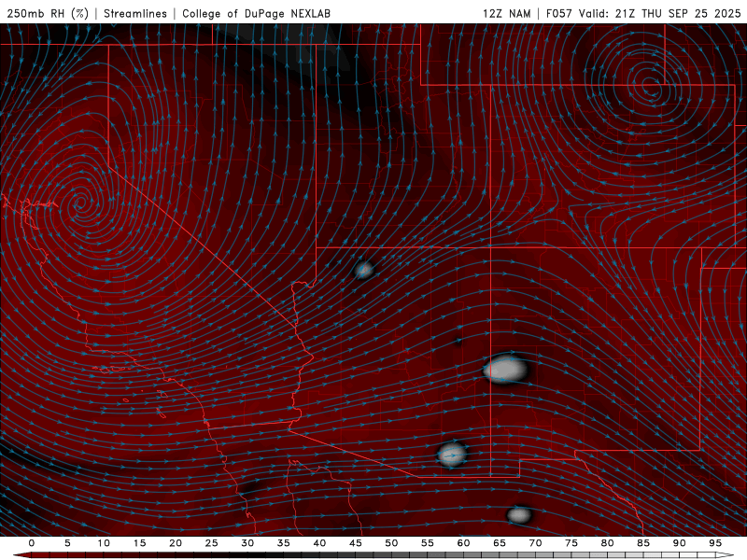Click "Valid: 21Z THU SEP 25 2025" text
Viewport: 747px width, 560px height.
[660, 13]
